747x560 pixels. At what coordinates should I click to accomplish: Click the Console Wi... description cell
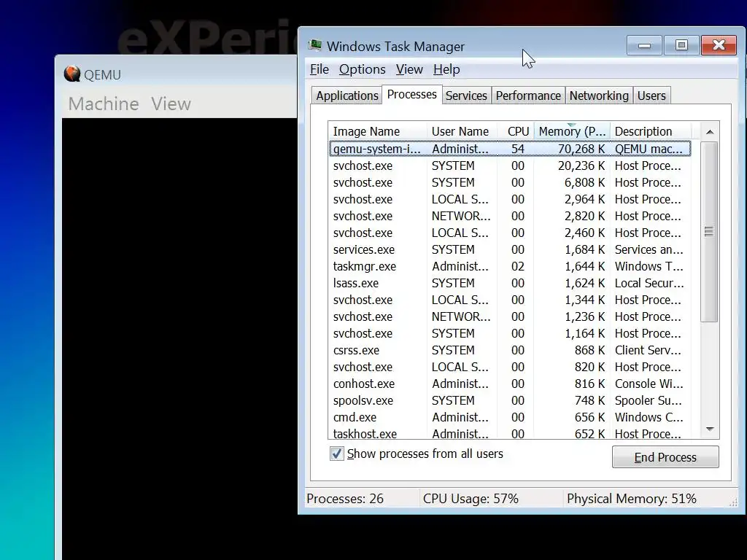pyautogui.click(x=649, y=384)
